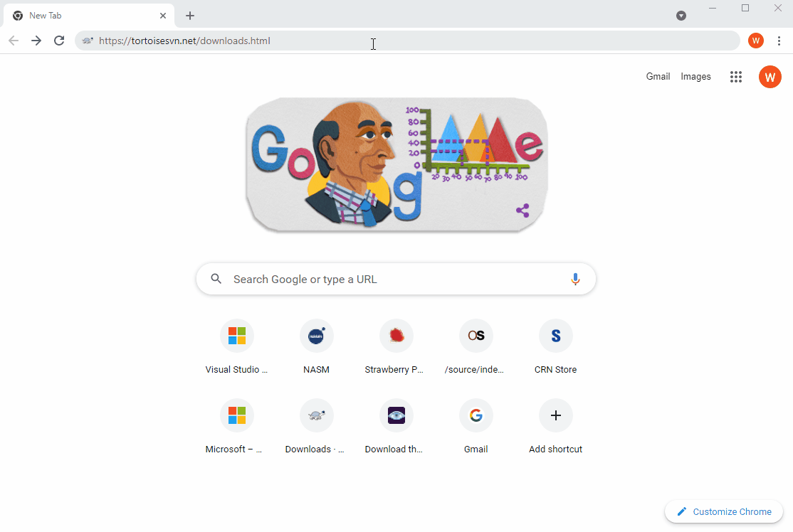Share the Google Doodle

(522, 211)
